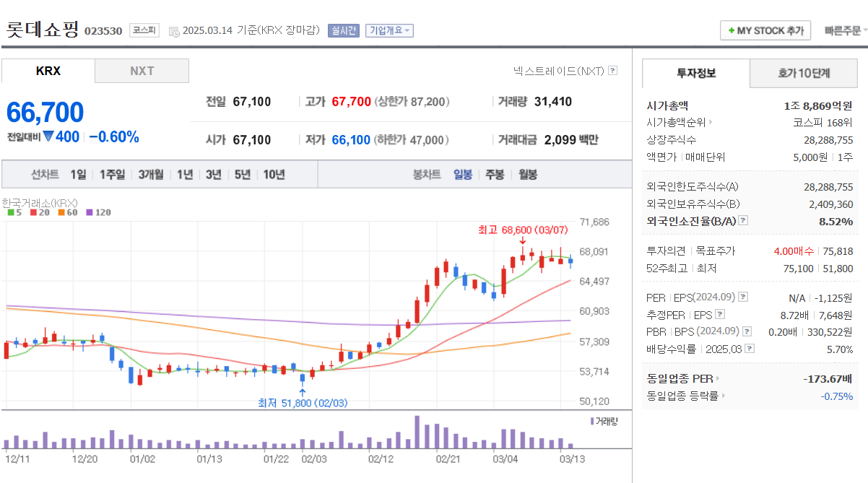The width and height of the screenshot is (868, 483).
Task: Click help icon beside 외국인소진율(B/A)
Action: 743,221
